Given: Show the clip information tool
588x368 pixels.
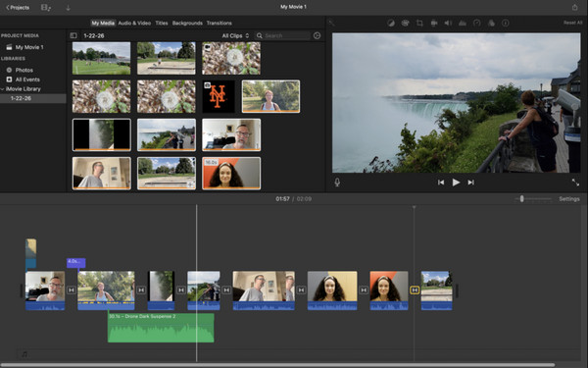Looking at the screenshot, I should 506,23.
